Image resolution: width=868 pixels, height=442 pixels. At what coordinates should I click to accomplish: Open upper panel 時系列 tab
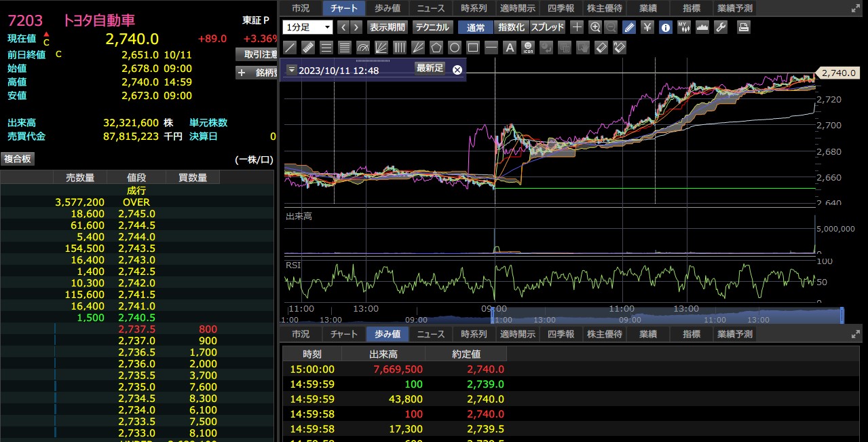[474, 8]
